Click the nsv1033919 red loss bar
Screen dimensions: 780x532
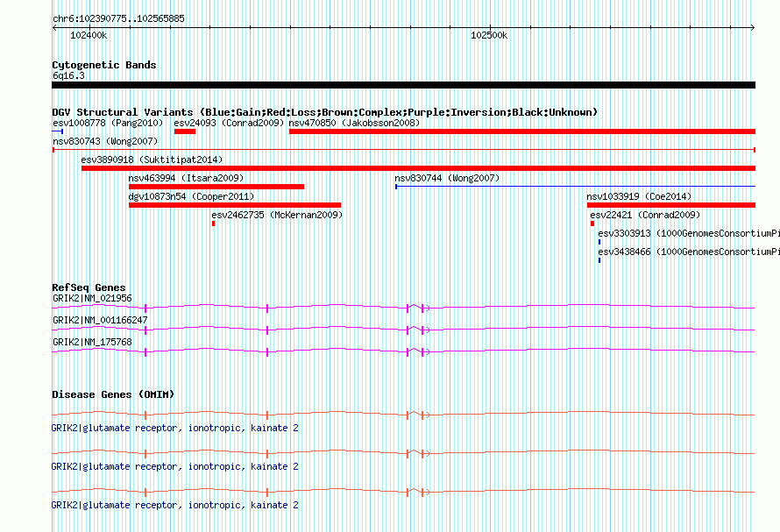click(671, 205)
